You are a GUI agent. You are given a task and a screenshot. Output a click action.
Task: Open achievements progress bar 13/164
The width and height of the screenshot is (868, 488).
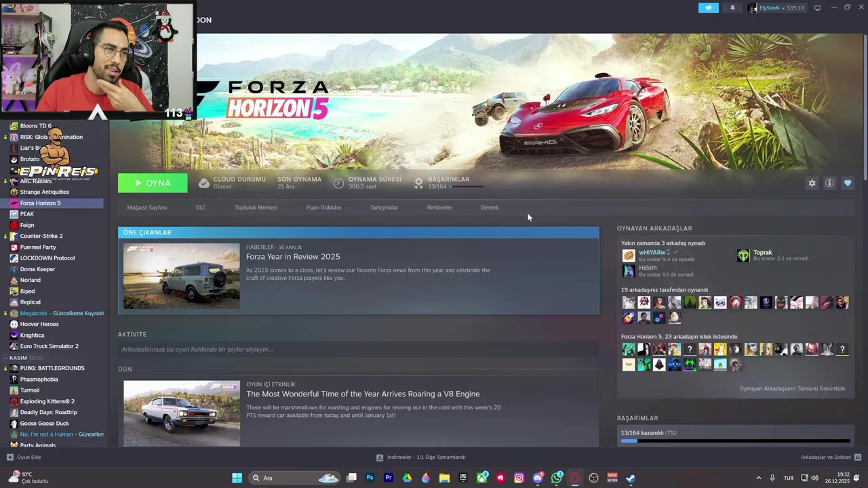pyautogui.click(x=734, y=441)
